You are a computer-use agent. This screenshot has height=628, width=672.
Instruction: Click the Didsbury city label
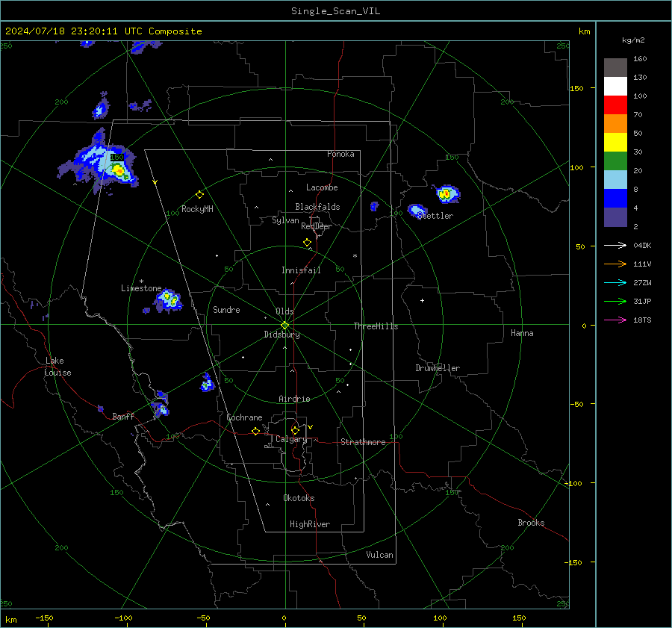(281, 335)
